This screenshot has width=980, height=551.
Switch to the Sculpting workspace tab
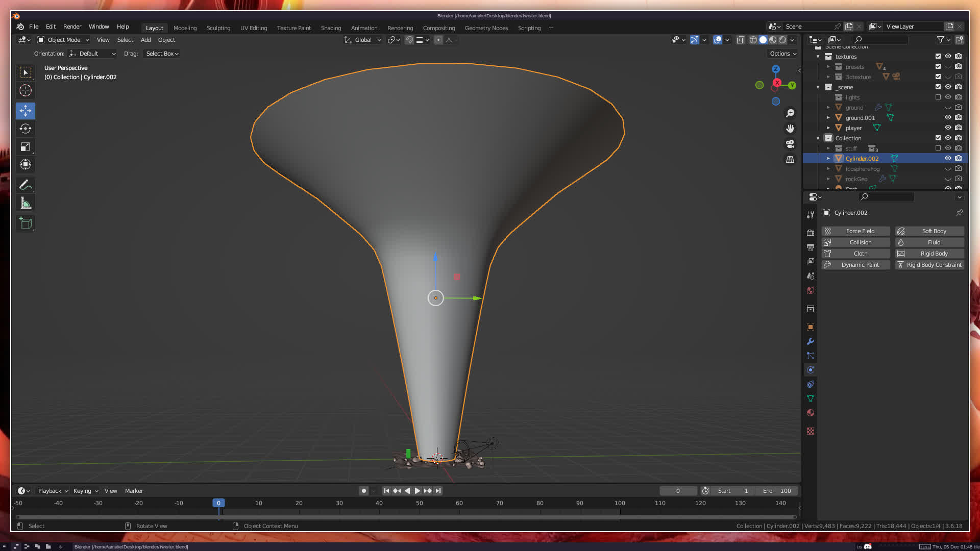point(218,28)
